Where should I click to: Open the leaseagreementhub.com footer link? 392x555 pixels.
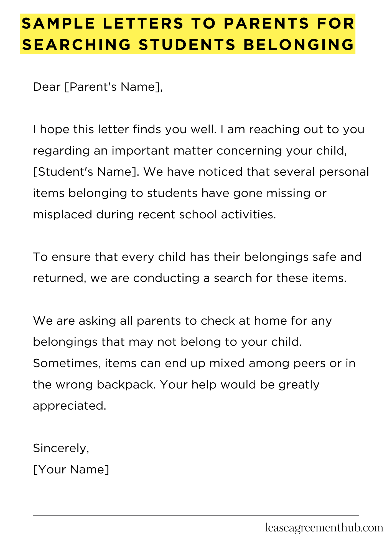(x=324, y=528)
